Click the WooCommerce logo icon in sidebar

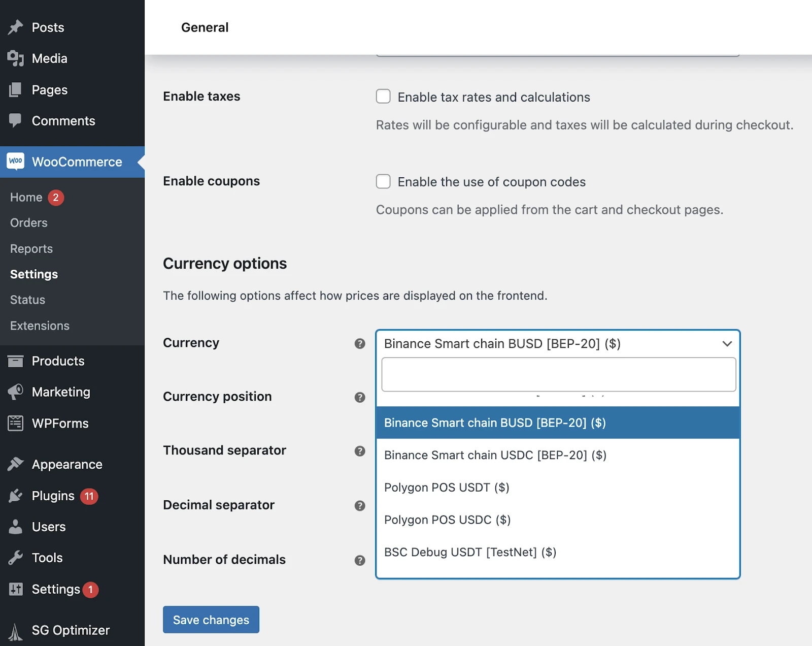16,162
